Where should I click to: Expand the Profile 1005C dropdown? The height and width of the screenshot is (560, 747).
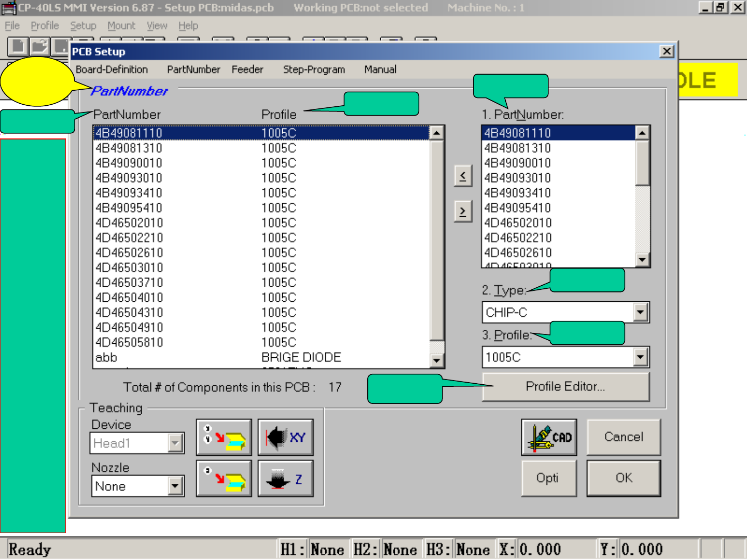pos(641,357)
